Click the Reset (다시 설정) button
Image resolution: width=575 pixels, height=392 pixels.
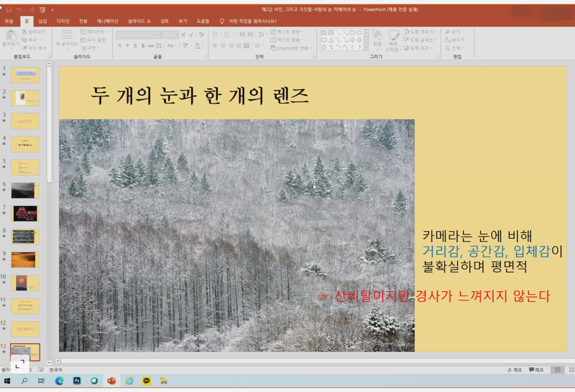click(x=93, y=40)
